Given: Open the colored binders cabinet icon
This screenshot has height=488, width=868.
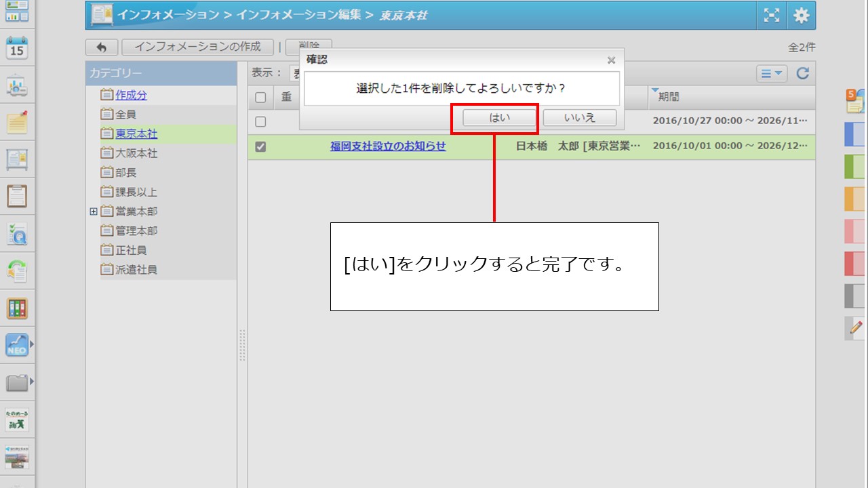Looking at the screenshot, I should (x=17, y=308).
